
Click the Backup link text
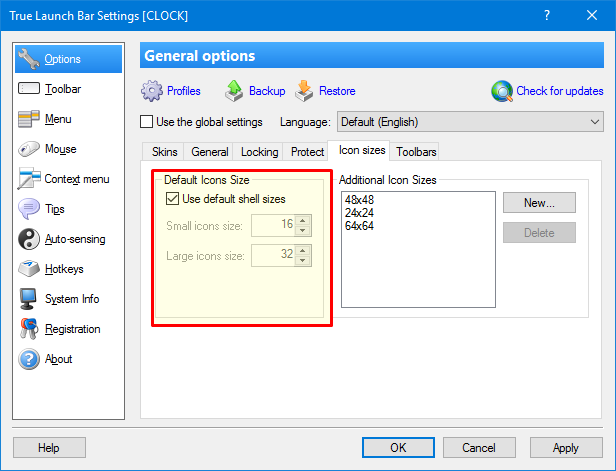tap(267, 91)
